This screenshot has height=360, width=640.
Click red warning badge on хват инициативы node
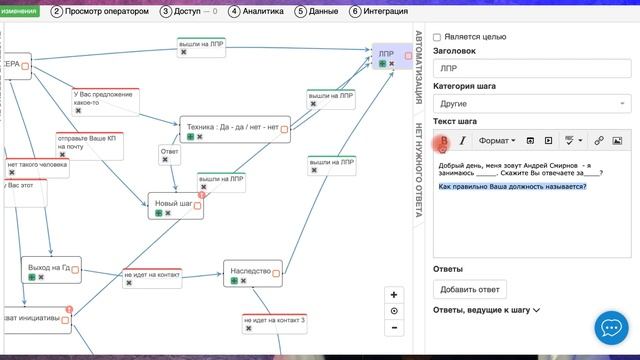click(x=69, y=309)
